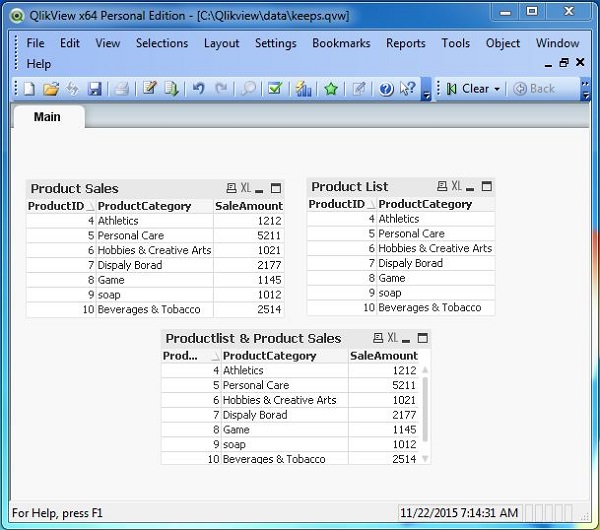Screen dimensions: 600x530
Task: Open the Edit menu
Action: point(70,43)
